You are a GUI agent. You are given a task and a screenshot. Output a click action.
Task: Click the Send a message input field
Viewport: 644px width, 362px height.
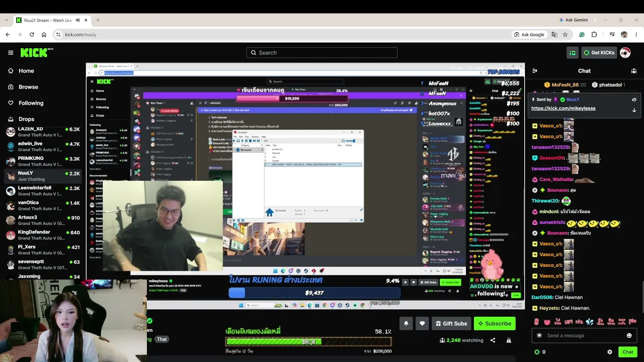tap(584, 335)
